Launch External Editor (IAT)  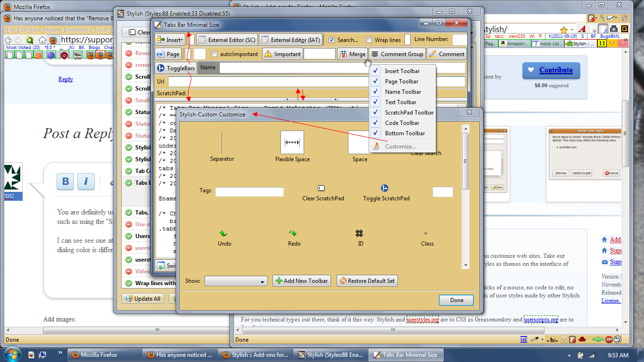[290, 40]
